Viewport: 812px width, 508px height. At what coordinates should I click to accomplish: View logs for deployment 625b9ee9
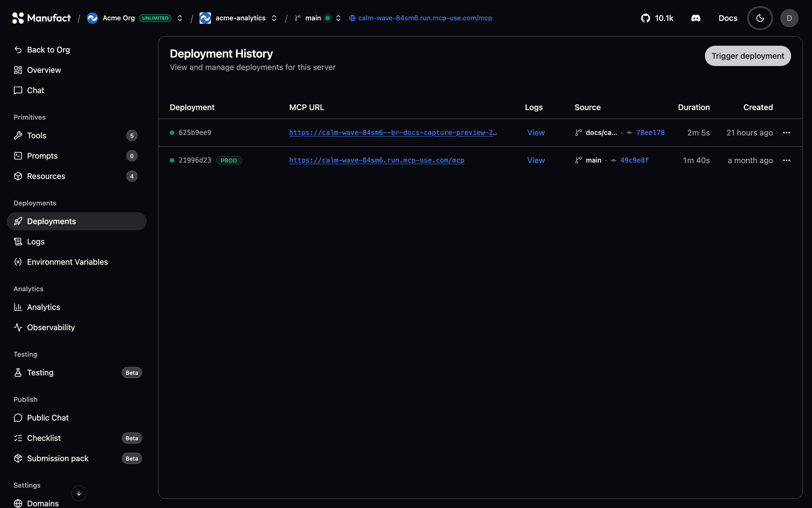click(x=536, y=133)
